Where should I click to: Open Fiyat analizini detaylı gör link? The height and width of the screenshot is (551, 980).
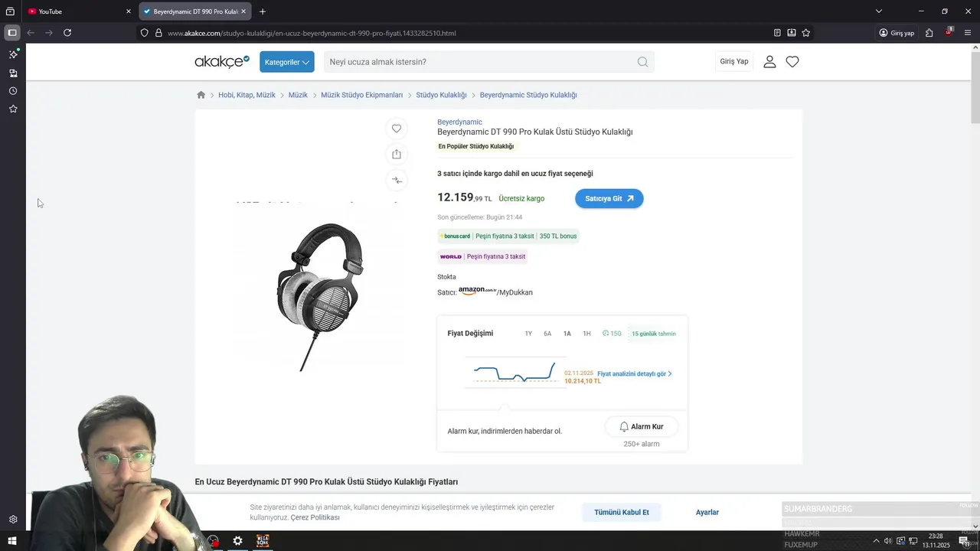635,374
